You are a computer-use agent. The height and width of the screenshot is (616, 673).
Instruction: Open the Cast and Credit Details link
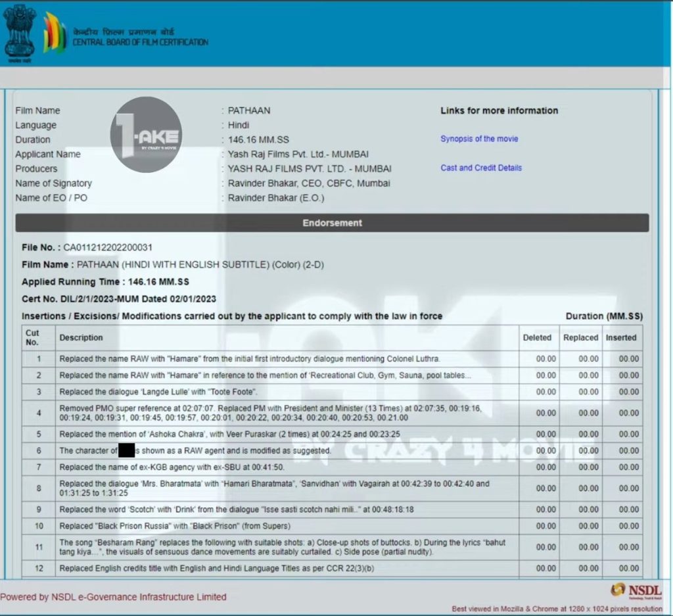[x=481, y=168]
